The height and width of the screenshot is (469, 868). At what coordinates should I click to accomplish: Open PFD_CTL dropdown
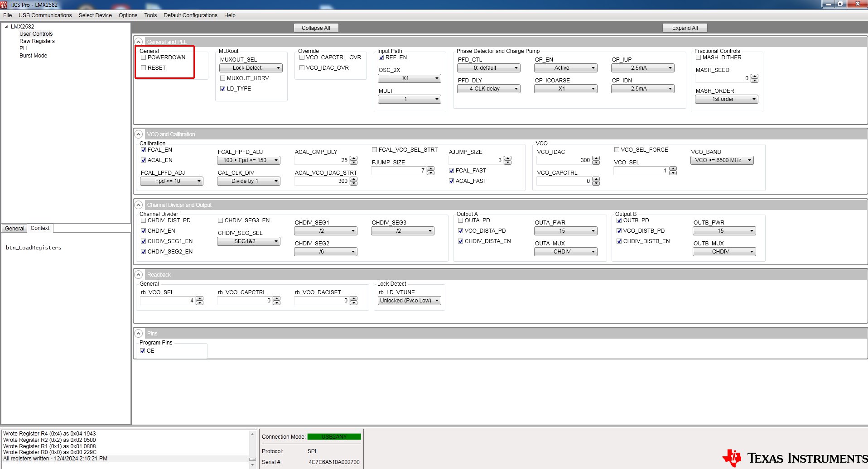[x=489, y=68]
